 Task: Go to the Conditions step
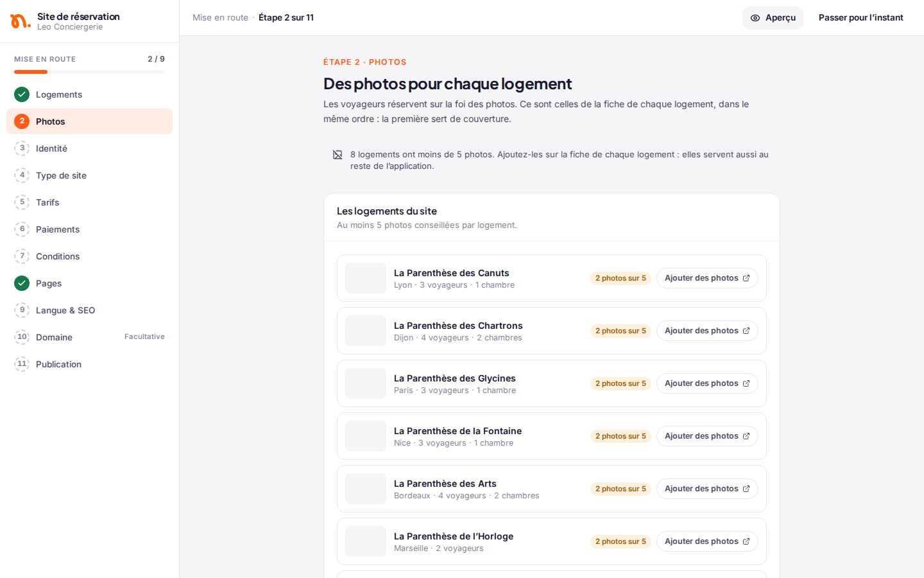[89, 256]
